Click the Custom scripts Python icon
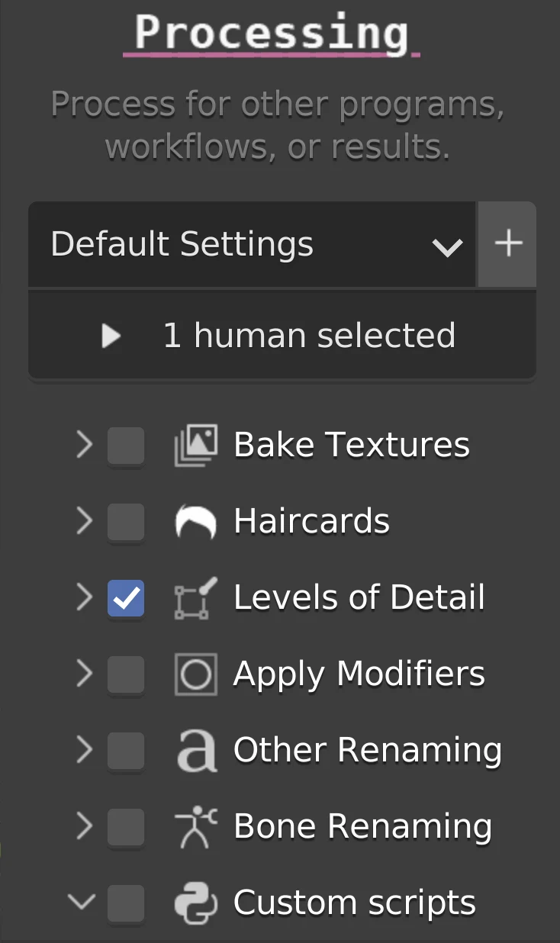Image resolution: width=560 pixels, height=943 pixels. [196, 903]
